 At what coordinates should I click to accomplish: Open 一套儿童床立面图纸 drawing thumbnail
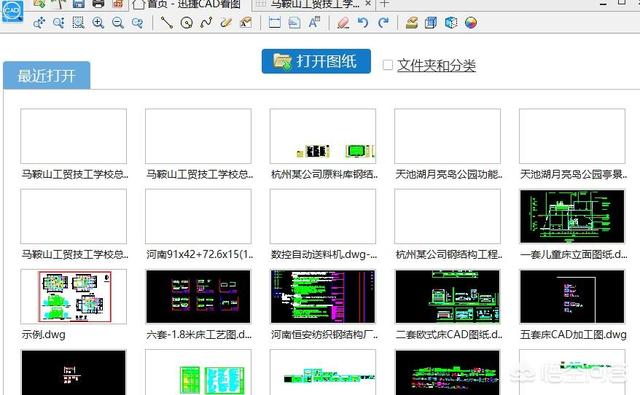coord(572,216)
